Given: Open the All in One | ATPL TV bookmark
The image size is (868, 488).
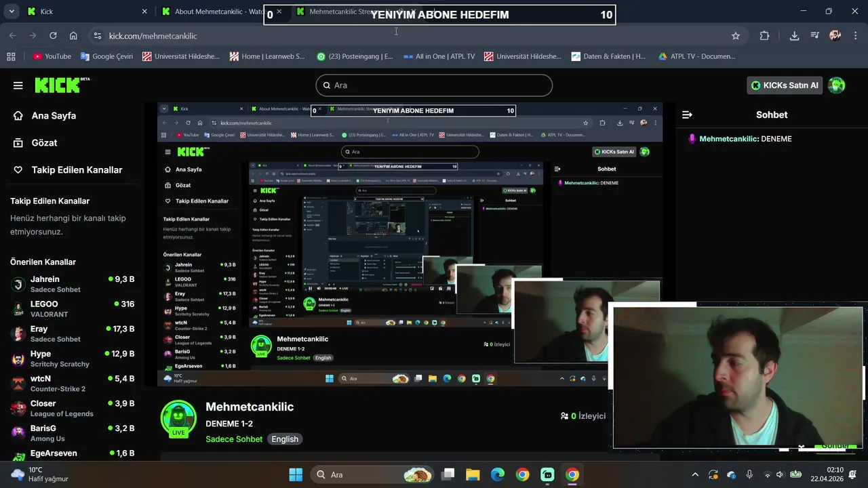Looking at the screenshot, I should point(439,56).
